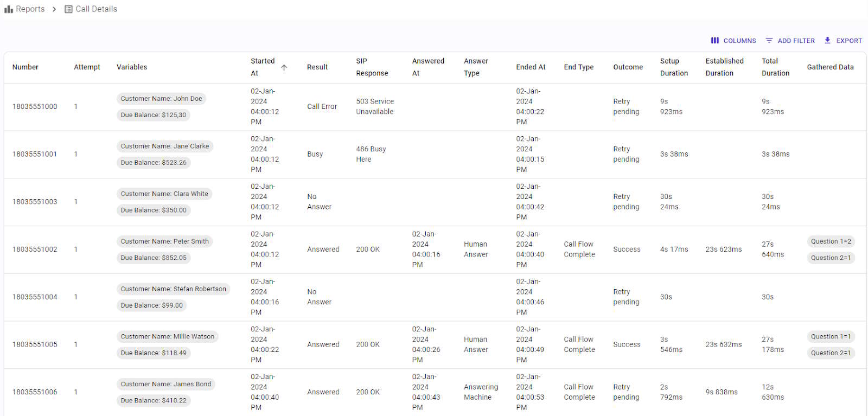Click the Started At column header

(263, 67)
